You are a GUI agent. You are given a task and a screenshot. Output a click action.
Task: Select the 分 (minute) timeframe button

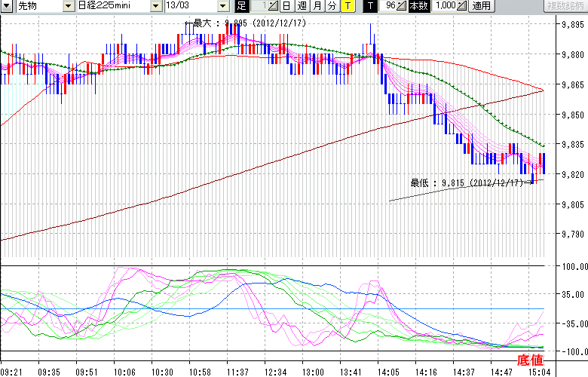332,6
